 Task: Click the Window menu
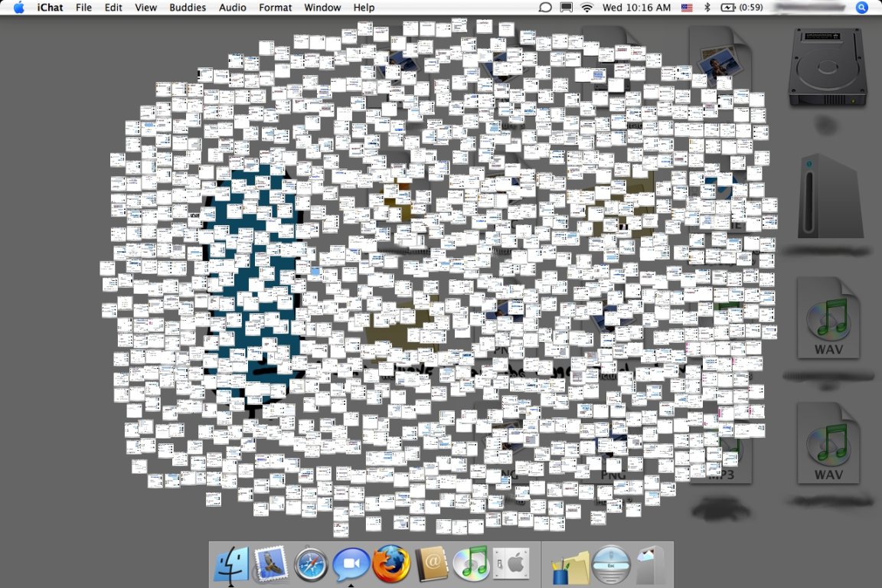point(322,8)
